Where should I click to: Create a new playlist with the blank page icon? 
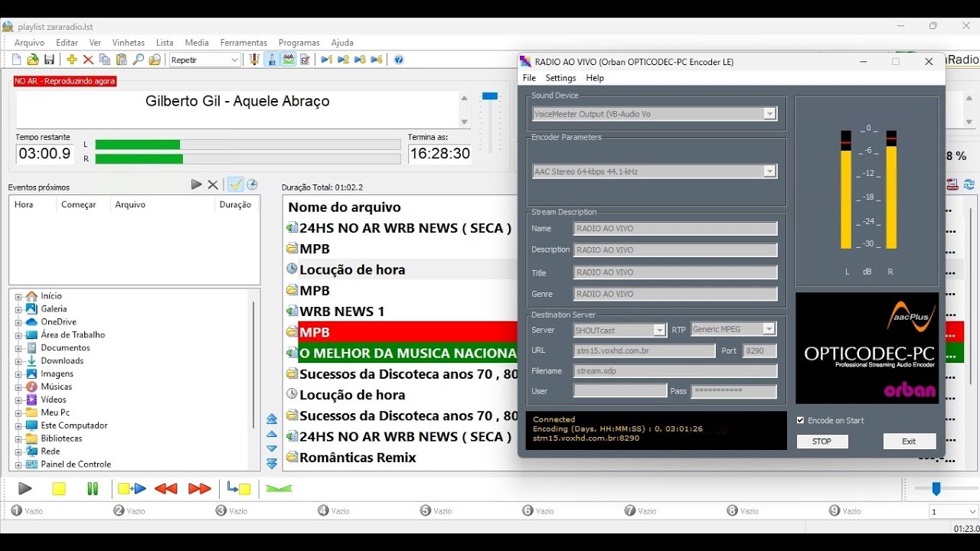point(17,60)
